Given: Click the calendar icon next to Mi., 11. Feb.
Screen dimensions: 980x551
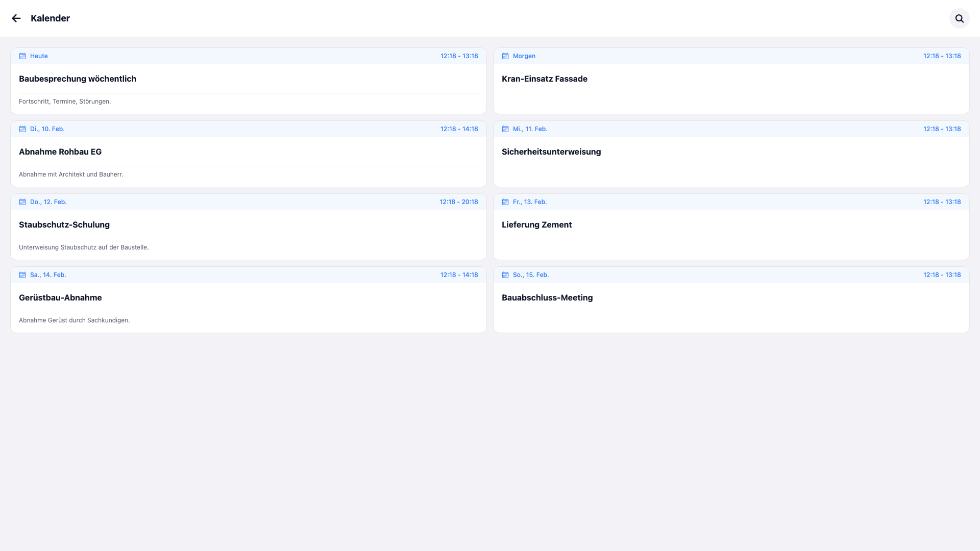Looking at the screenshot, I should click(505, 129).
